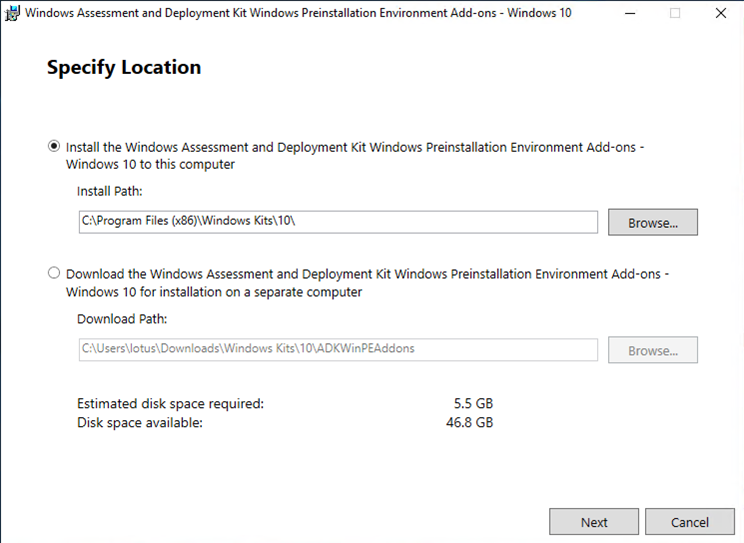Click the window title text
Image resolution: width=744 pixels, height=543 pixels.
(298, 13)
